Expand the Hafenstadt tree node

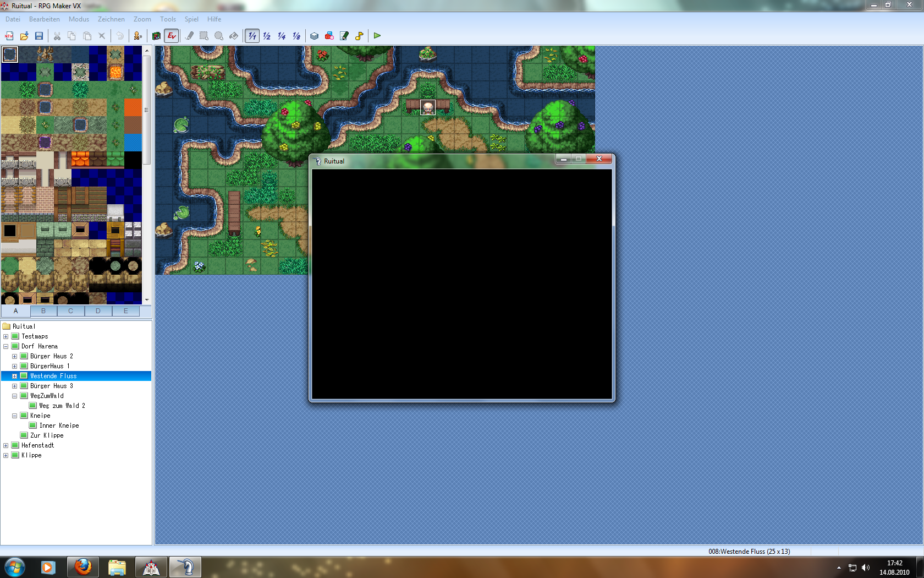(6, 445)
